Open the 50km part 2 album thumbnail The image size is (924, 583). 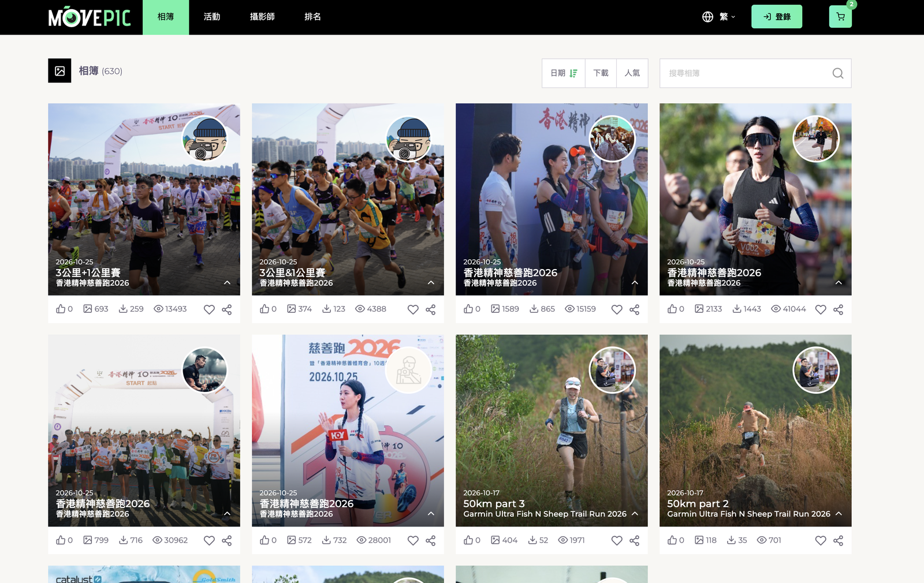tap(755, 431)
